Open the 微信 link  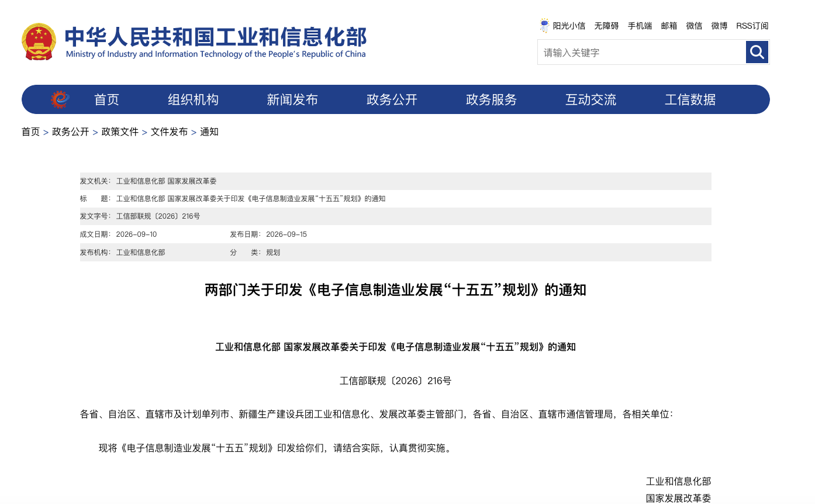click(694, 26)
